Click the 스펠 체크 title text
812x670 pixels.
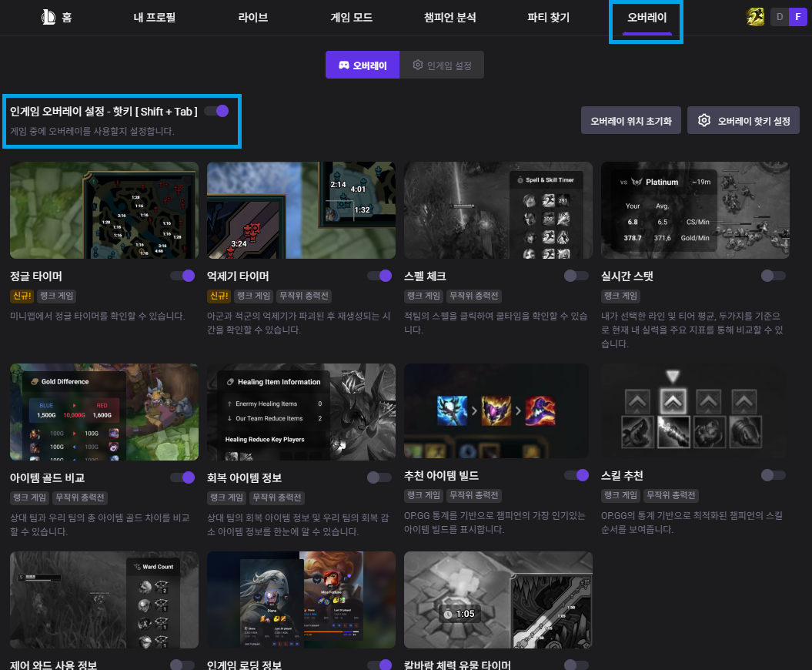coord(425,276)
